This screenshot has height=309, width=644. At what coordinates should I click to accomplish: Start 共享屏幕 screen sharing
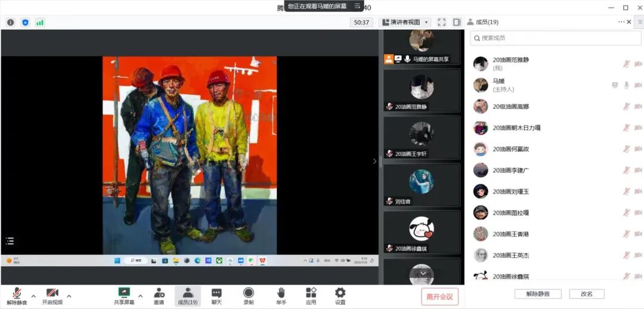[x=124, y=296]
